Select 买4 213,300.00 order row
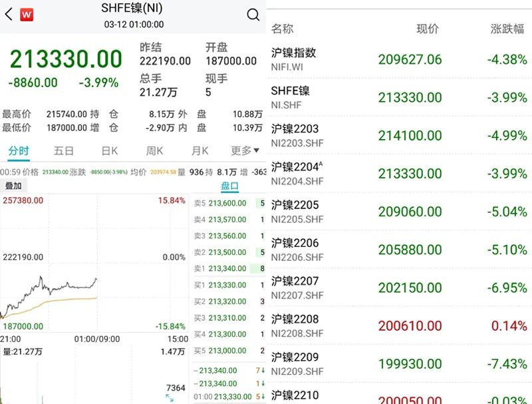Viewport: 532px width, 404px height. (x=229, y=334)
